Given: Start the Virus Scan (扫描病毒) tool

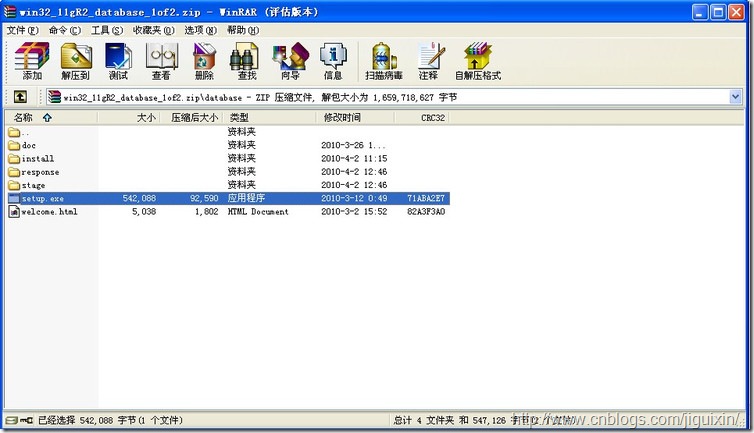Looking at the screenshot, I should point(384,61).
